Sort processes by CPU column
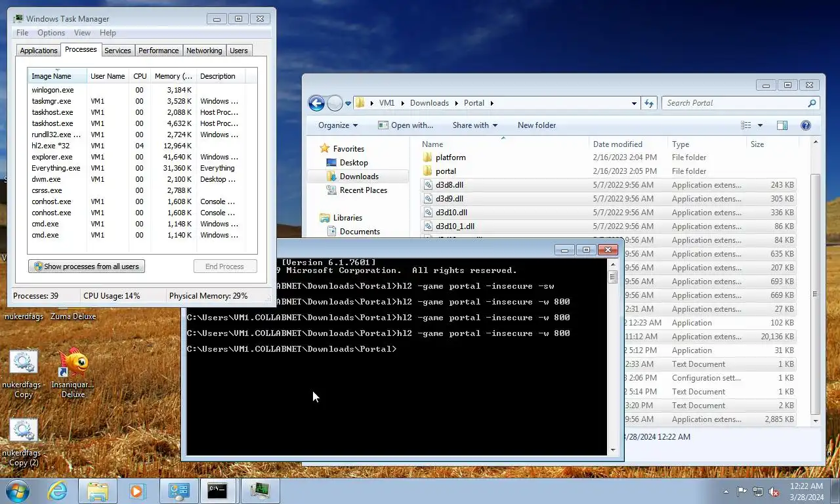 [x=140, y=76]
